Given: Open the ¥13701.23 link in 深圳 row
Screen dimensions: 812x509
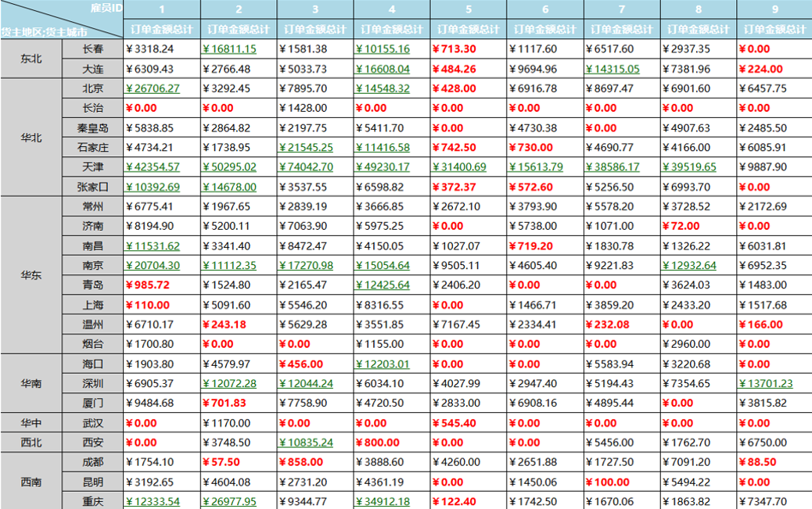Looking at the screenshot, I should [766, 384].
